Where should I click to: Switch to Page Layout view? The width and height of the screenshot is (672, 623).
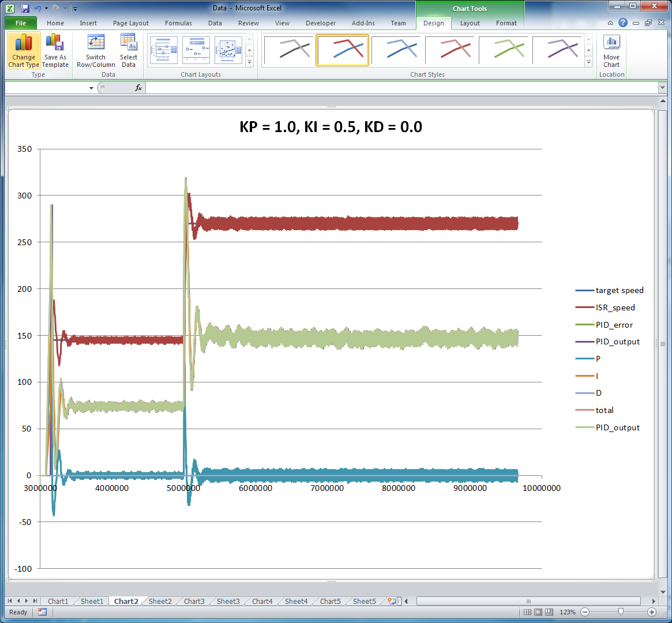coord(538,612)
